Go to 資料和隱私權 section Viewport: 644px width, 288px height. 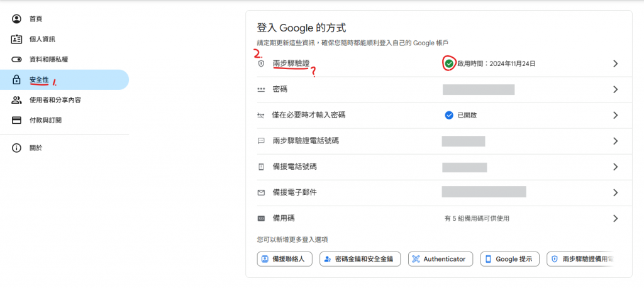65,60
